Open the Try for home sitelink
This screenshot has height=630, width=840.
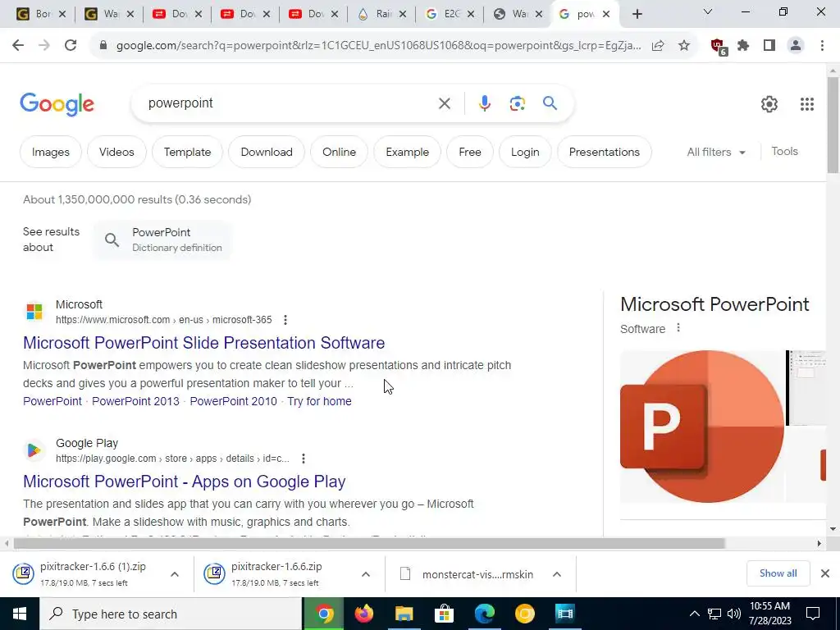(x=319, y=401)
